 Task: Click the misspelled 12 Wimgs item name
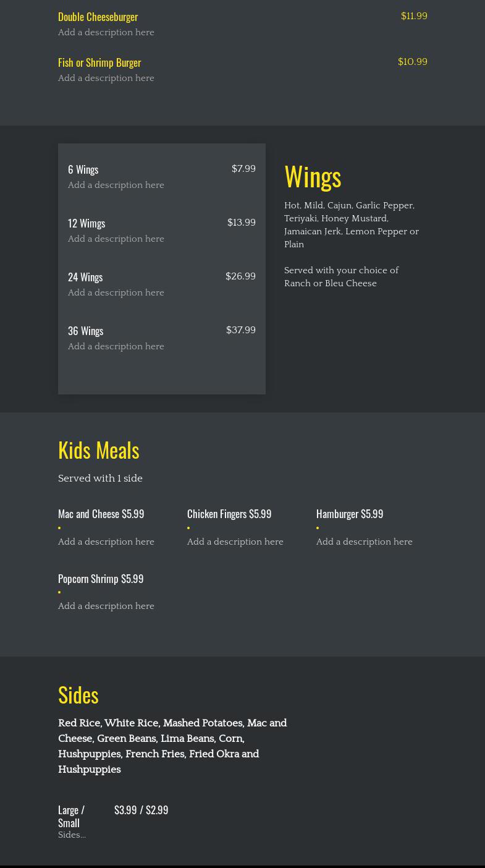86,223
